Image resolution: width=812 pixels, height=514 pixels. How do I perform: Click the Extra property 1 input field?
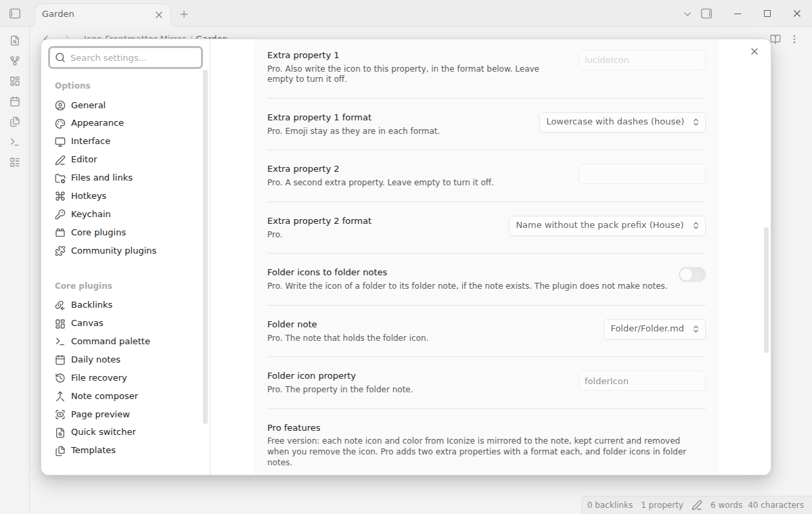[x=642, y=60]
